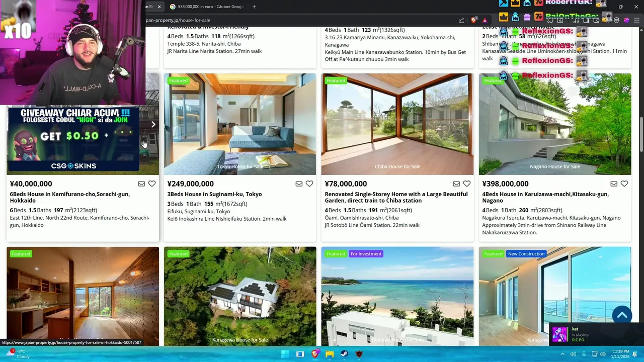Click 'Keiō Inokashira Line Nishieifuku Station. 2min walk' text
The height and width of the screenshot is (362, 644).
[x=227, y=219]
